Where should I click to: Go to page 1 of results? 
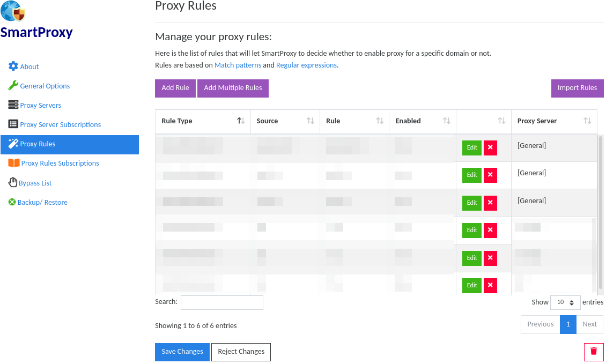(568, 324)
